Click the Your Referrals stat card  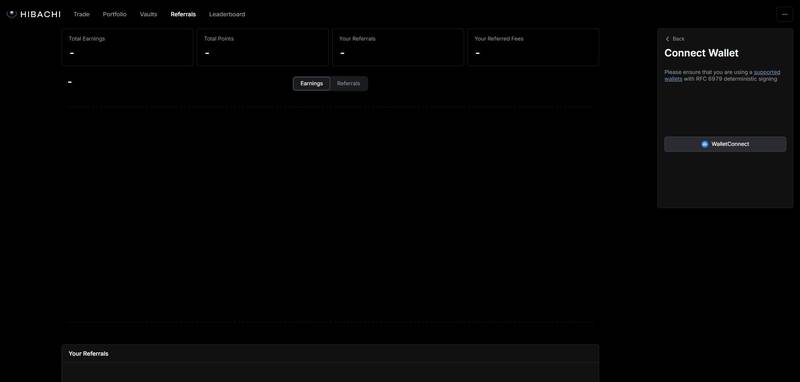tap(398, 47)
